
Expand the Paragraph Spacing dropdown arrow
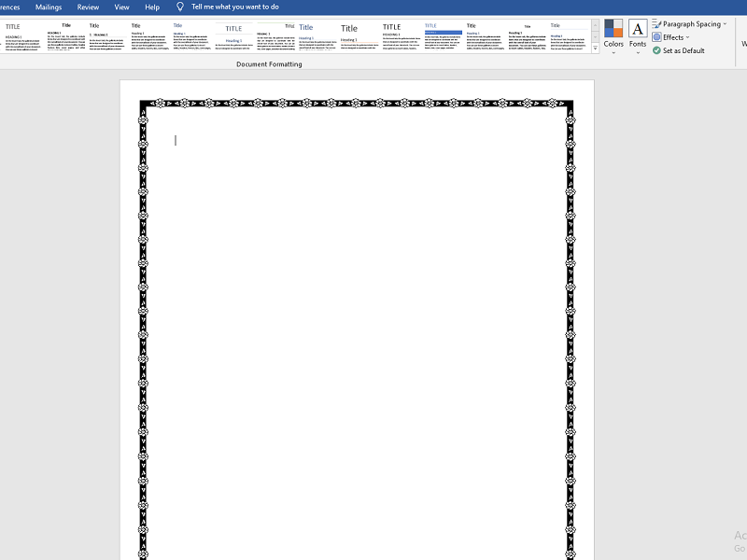tap(725, 24)
